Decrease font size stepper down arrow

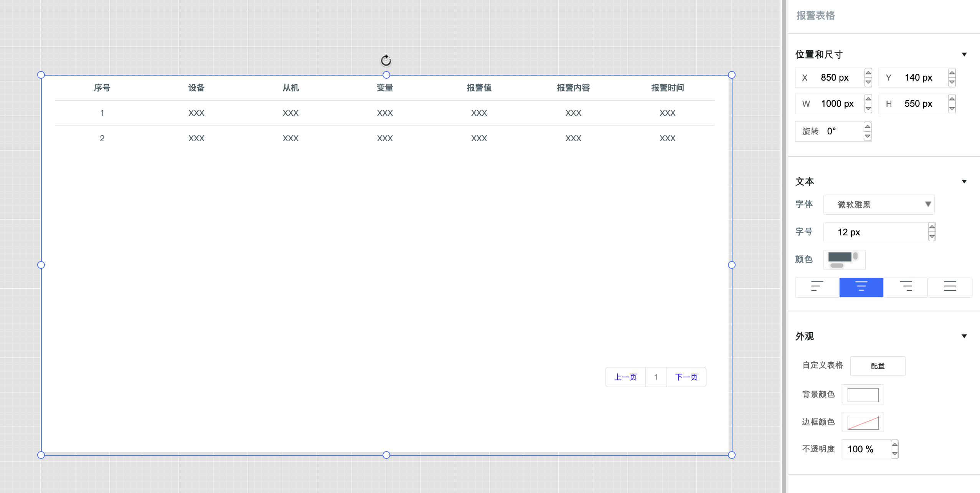coord(932,237)
